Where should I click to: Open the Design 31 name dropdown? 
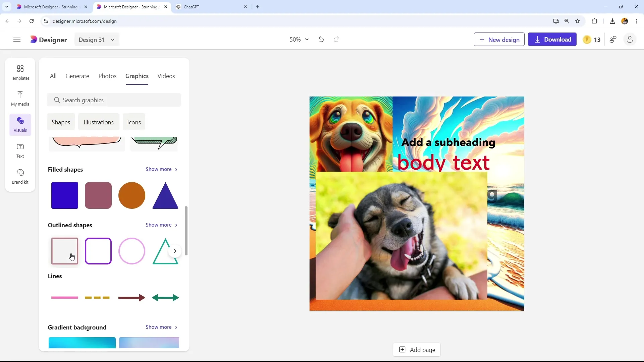[x=97, y=40]
